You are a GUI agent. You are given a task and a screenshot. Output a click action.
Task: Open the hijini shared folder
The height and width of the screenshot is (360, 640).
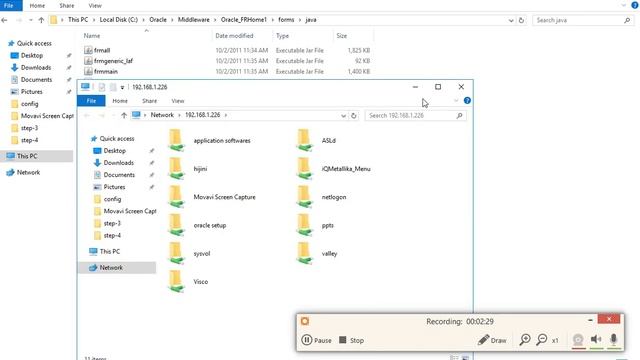188,169
